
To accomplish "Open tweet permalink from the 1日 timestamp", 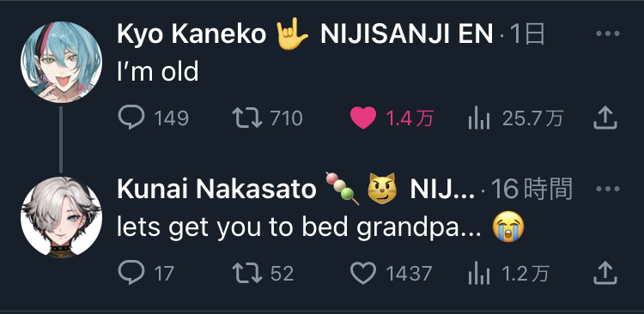I will click(x=527, y=33).
